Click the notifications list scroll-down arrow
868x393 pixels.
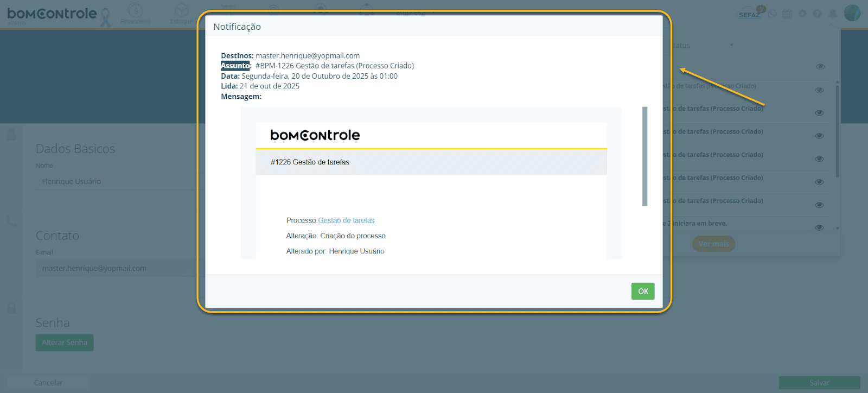pos(838,229)
